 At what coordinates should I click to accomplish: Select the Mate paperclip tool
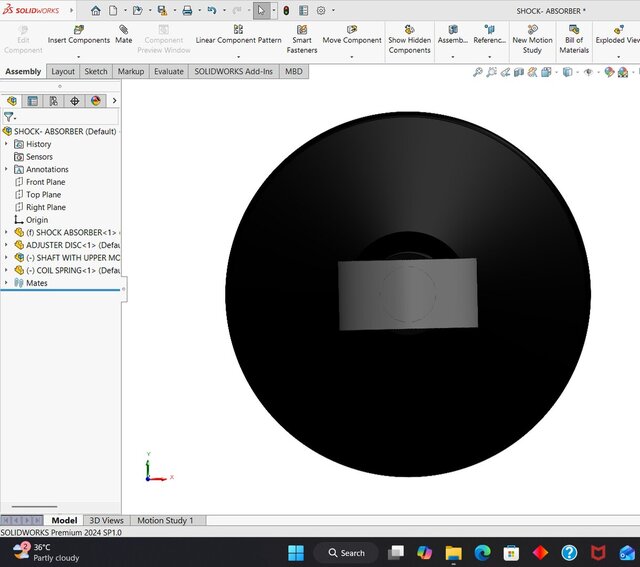click(123, 35)
